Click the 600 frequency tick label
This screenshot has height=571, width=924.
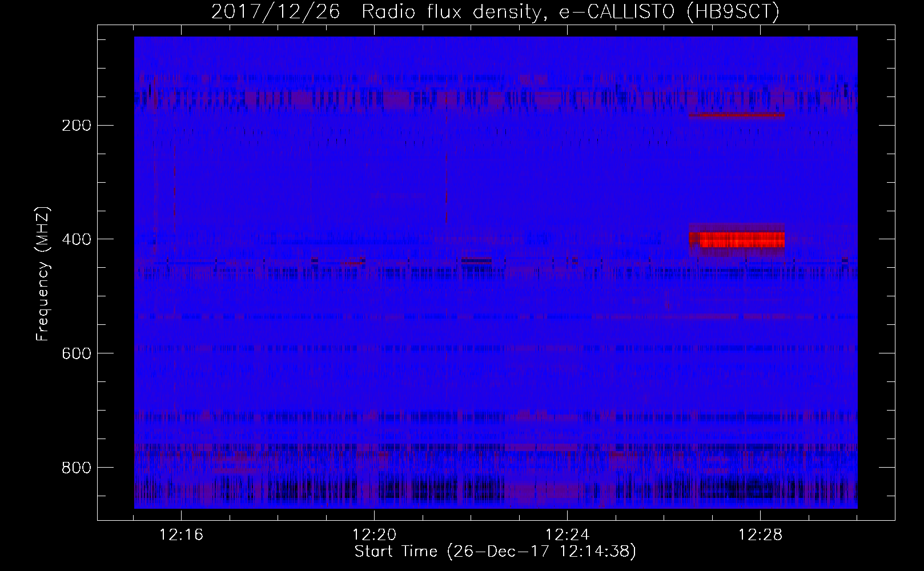coord(76,353)
